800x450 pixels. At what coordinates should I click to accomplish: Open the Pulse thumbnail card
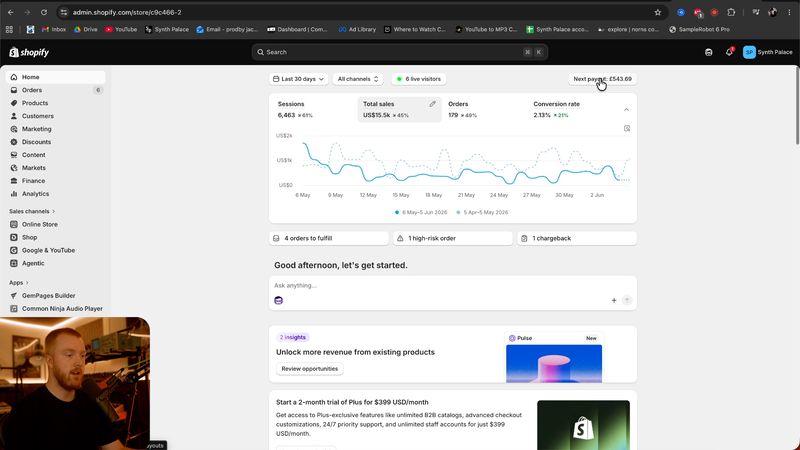pyautogui.click(x=554, y=358)
